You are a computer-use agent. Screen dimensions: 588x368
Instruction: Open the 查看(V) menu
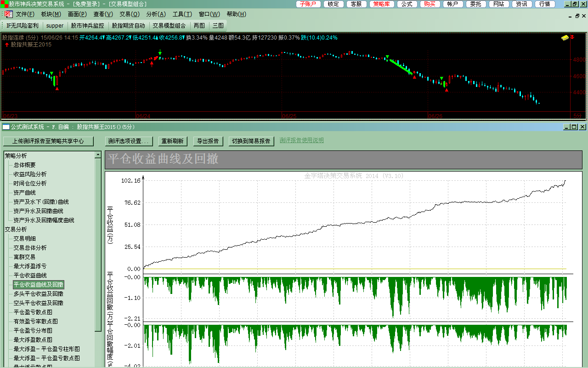(x=103, y=14)
